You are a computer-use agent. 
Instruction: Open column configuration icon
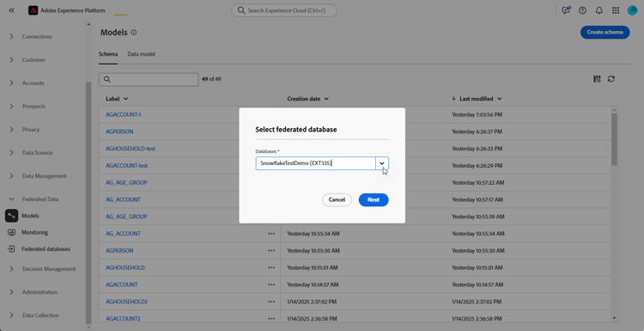coord(597,79)
